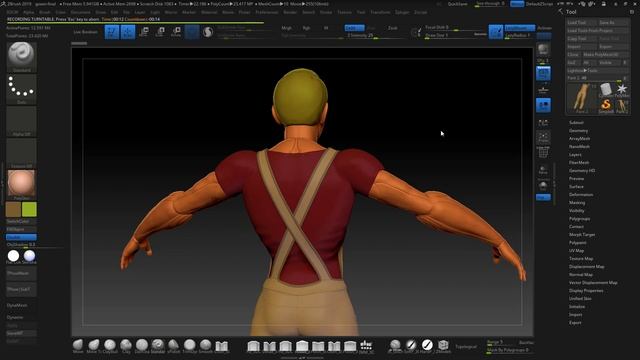
Task: Pick the green secondary color swatch
Action: coord(29,209)
